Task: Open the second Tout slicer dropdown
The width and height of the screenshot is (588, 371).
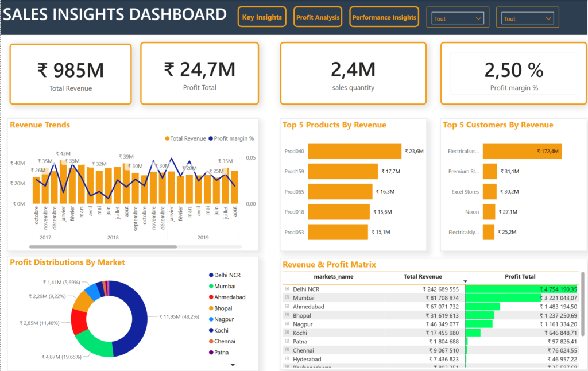Action: point(527,18)
